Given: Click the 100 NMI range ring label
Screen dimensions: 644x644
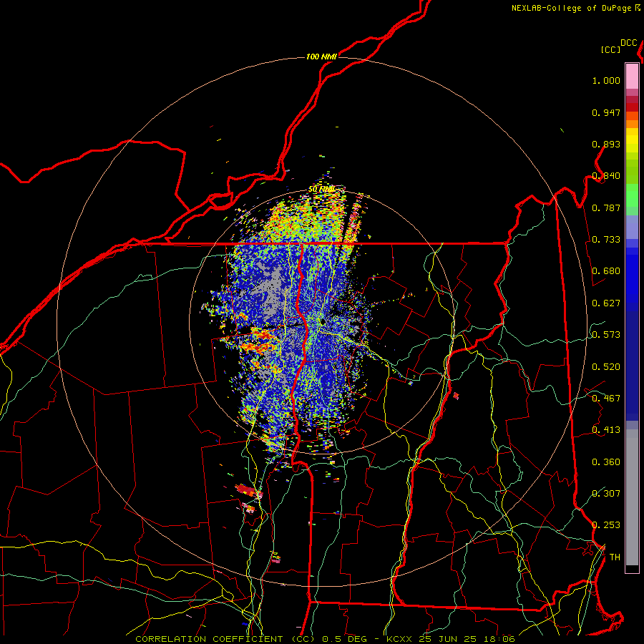Looking at the screenshot, I should click(x=321, y=57).
